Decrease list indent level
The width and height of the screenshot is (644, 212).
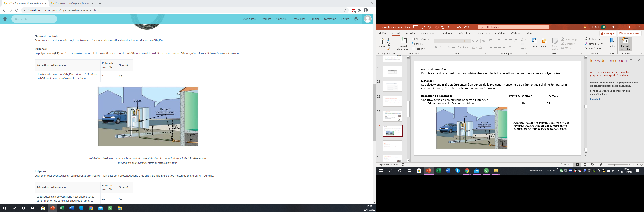pyautogui.click(x=506, y=41)
